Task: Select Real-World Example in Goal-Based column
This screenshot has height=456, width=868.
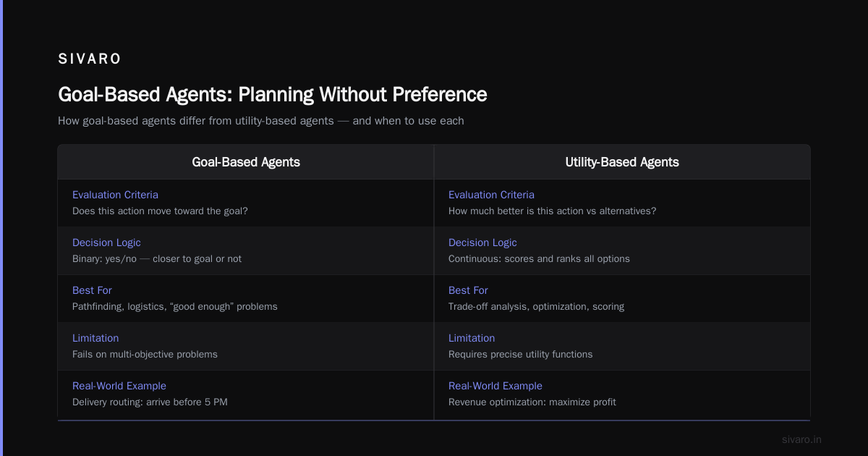Action: point(119,386)
